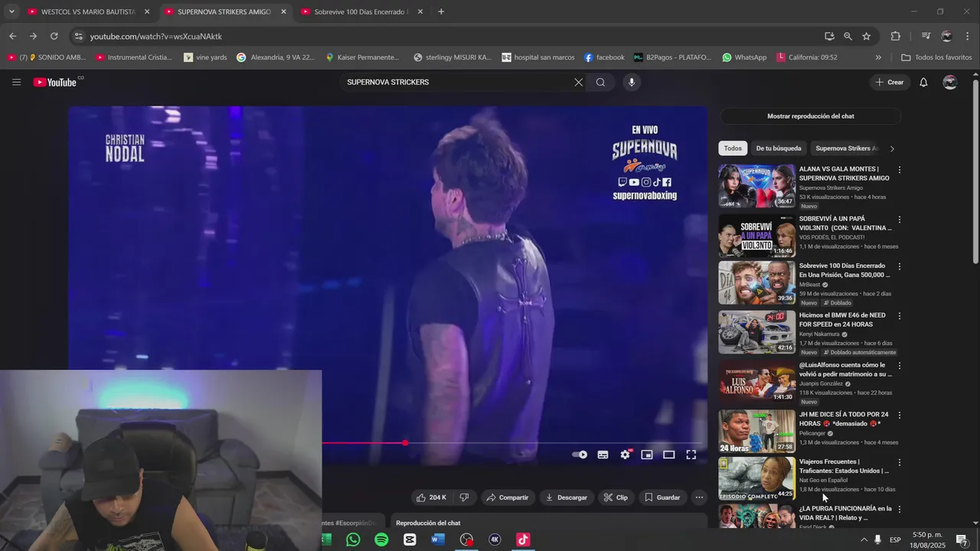
Task: Click the Compartir button
Action: tap(507, 497)
